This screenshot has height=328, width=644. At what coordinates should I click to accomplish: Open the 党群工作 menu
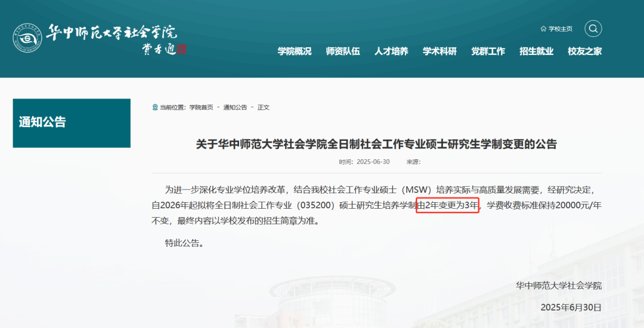(488, 51)
